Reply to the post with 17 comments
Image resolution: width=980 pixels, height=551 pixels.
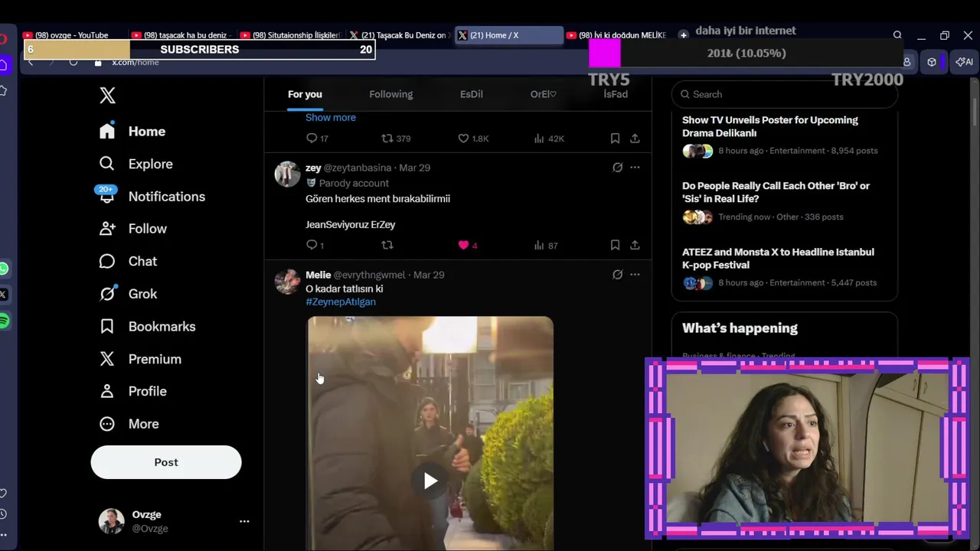coord(316,139)
